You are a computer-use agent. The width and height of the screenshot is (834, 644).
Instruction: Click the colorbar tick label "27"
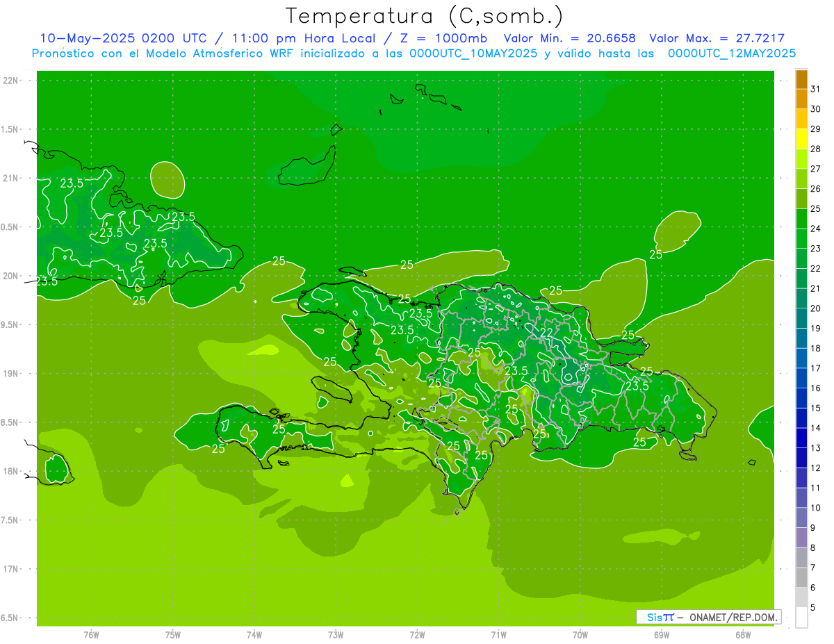tap(816, 169)
